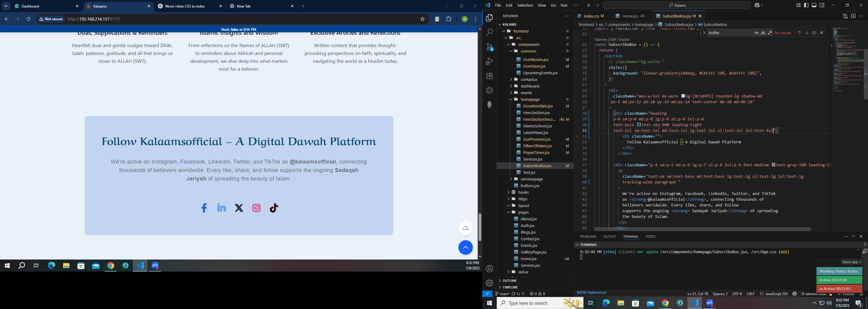
Task: Expand the contactus folder
Action: 511,80
